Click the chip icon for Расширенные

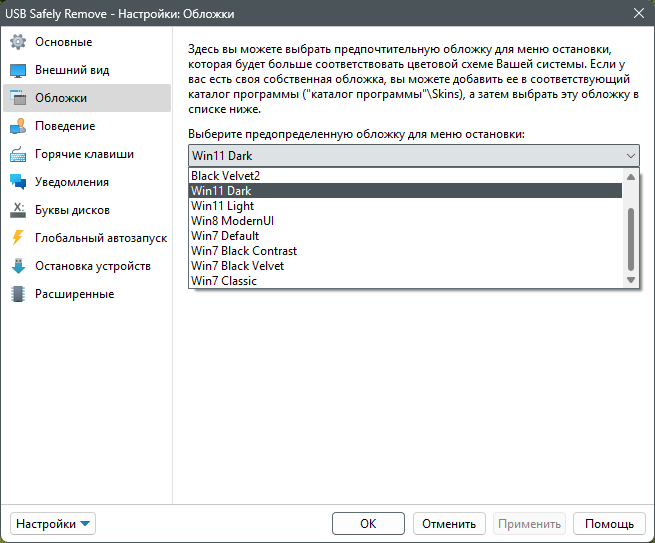tap(18, 294)
